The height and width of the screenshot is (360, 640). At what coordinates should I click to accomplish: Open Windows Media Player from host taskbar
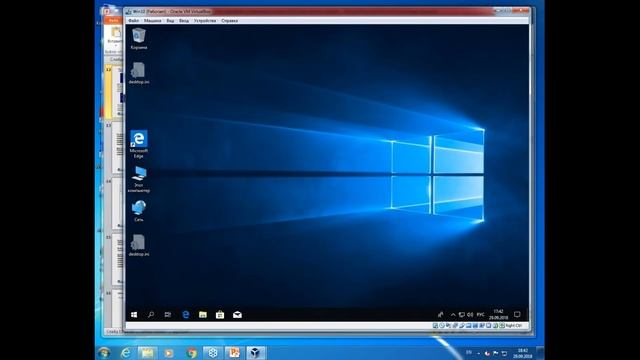(169, 353)
